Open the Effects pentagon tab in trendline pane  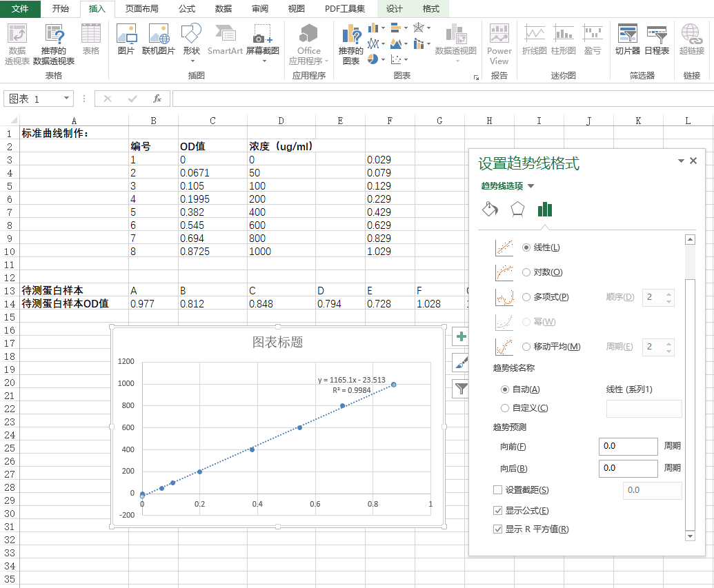pyautogui.click(x=517, y=210)
